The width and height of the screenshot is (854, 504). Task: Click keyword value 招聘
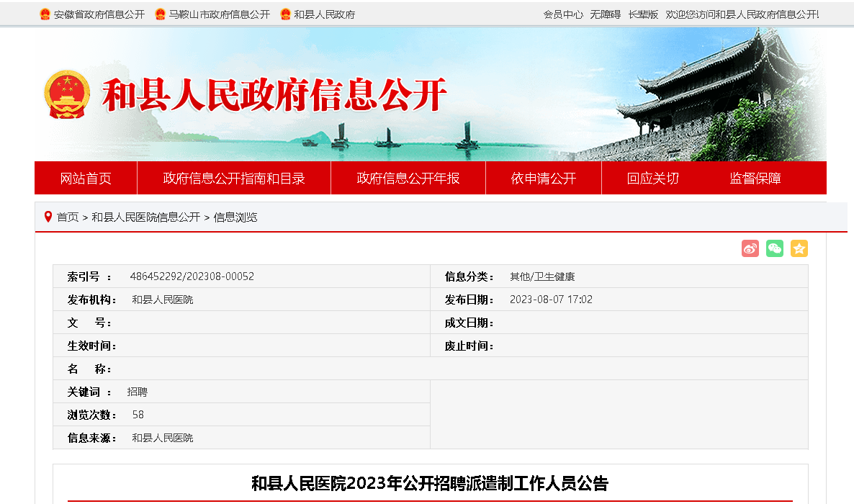coord(138,392)
